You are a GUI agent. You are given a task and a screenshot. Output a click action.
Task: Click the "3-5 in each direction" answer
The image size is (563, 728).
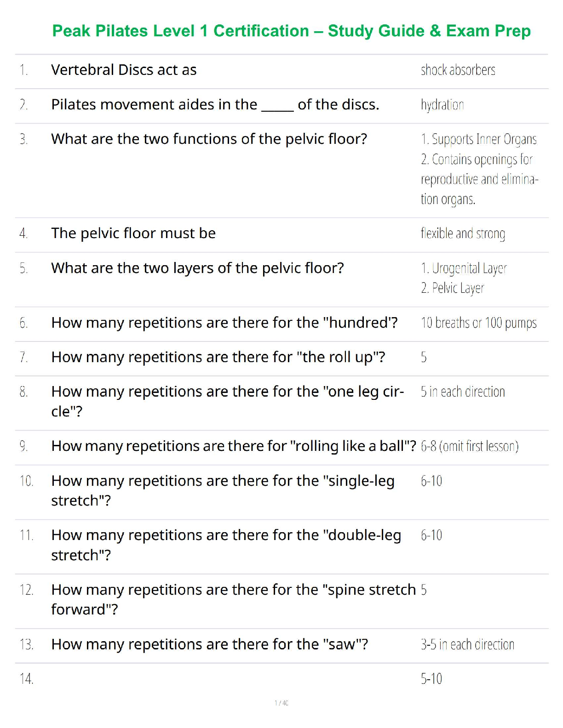point(467,644)
